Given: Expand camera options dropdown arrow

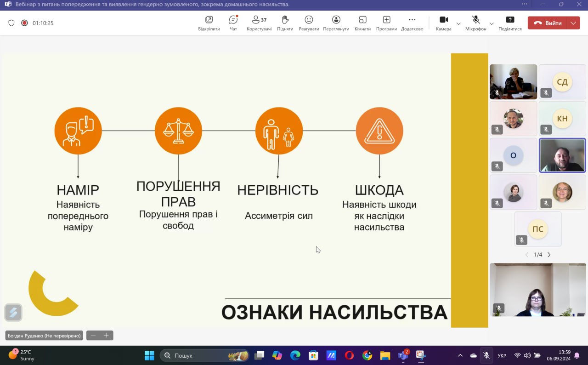Looking at the screenshot, I should coord(458,23).
